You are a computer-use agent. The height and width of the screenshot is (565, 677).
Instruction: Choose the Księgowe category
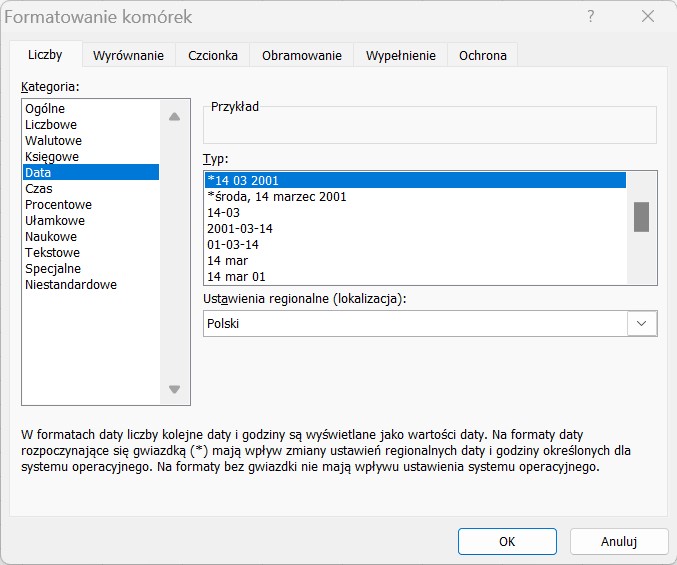[91, 157]
